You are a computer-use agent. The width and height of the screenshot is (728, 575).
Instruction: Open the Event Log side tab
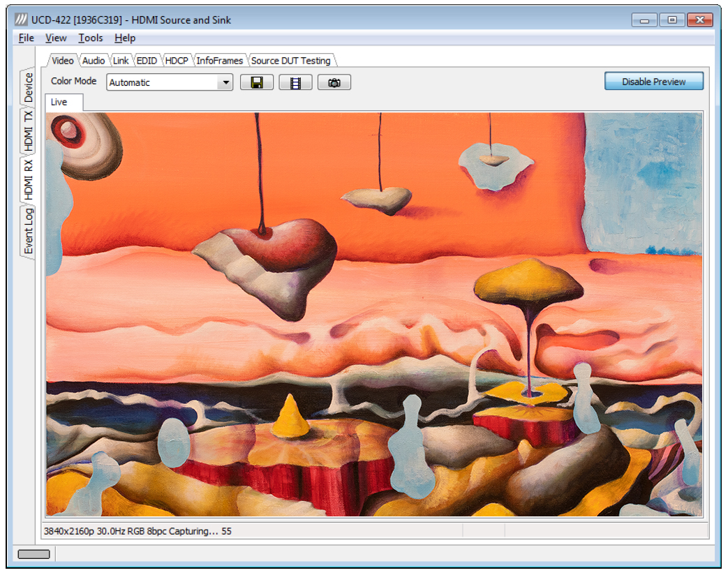29,231
